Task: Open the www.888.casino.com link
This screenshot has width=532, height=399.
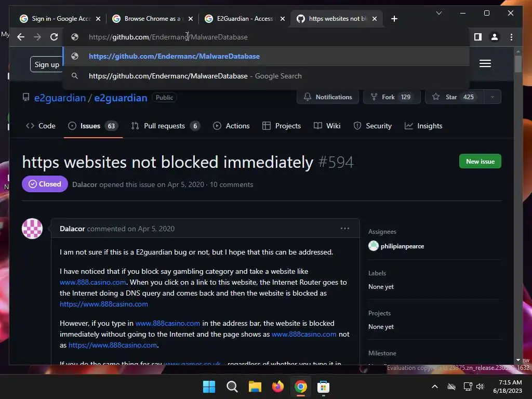Action: (x=93, y=282)
